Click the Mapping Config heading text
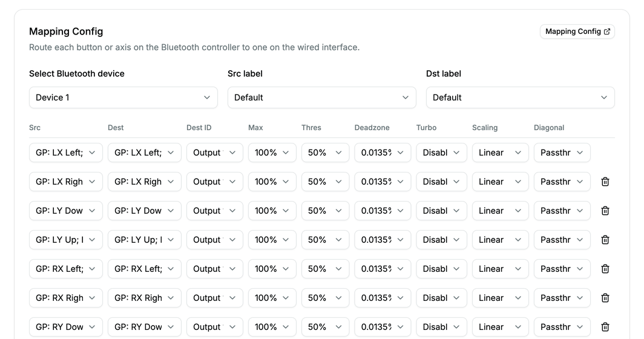The image size is (644, 339). pos(66,31)
